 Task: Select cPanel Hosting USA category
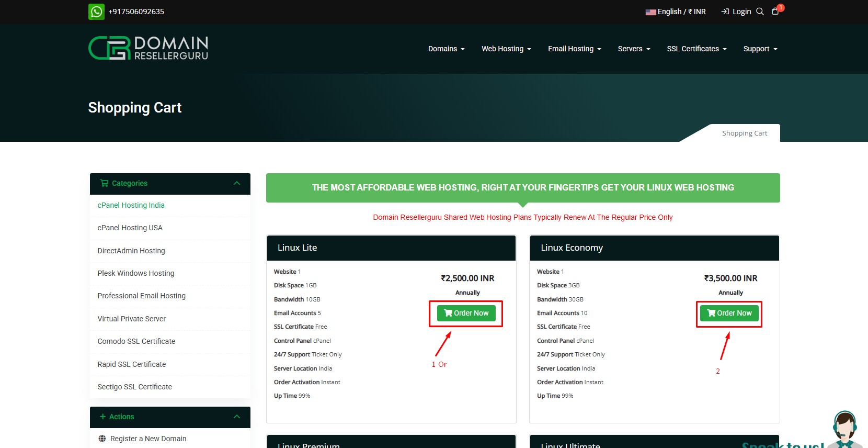pos(130,228)
